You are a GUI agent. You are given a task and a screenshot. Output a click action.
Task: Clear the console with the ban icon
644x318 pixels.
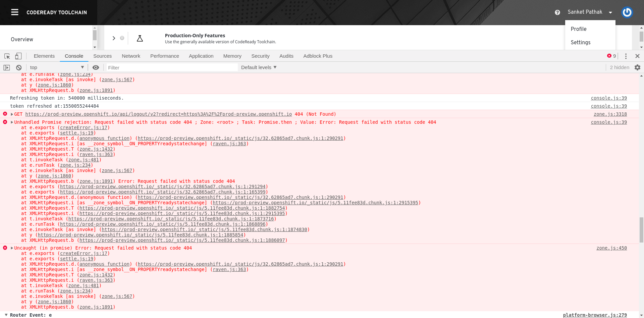point(19,67)
